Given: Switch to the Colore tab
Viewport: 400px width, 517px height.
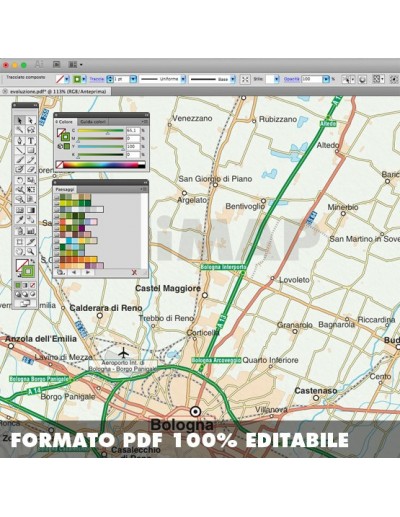Looking at the screenshot, I should pyautogui.click(x=65, y=122).
